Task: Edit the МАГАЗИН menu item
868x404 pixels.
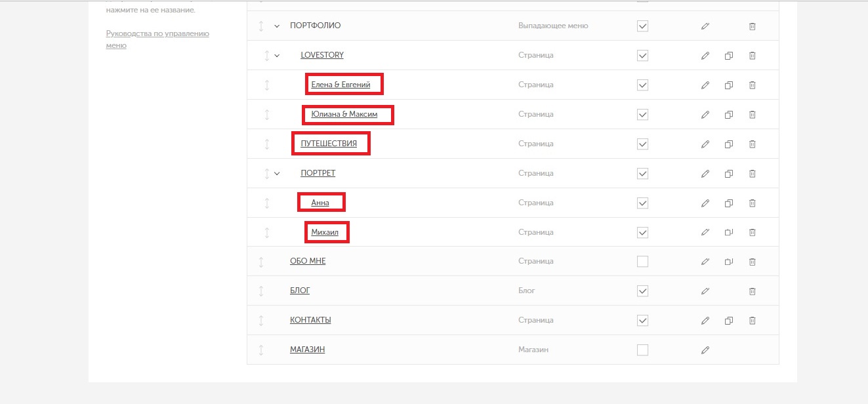Action: point(705,350)
